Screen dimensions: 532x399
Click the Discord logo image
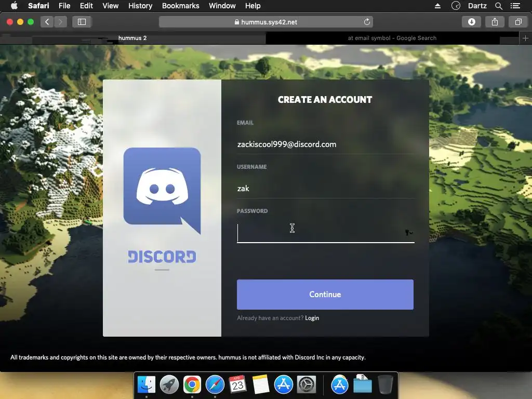point(162,191)
